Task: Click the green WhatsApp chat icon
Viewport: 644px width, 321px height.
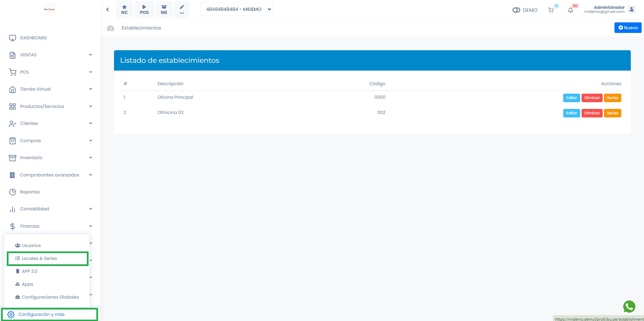Action: [x=629, y=306]
